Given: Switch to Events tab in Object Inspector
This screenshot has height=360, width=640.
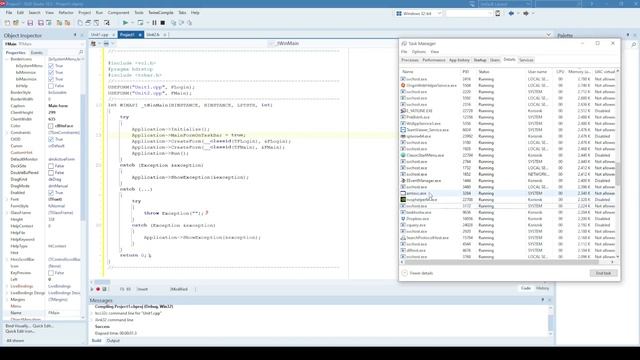Looking at the screenshot, I should click(36, 53).
